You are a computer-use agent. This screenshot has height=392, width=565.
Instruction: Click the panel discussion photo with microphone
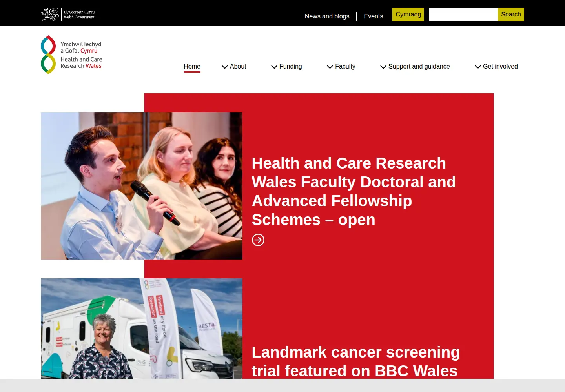tap(142, 186)
